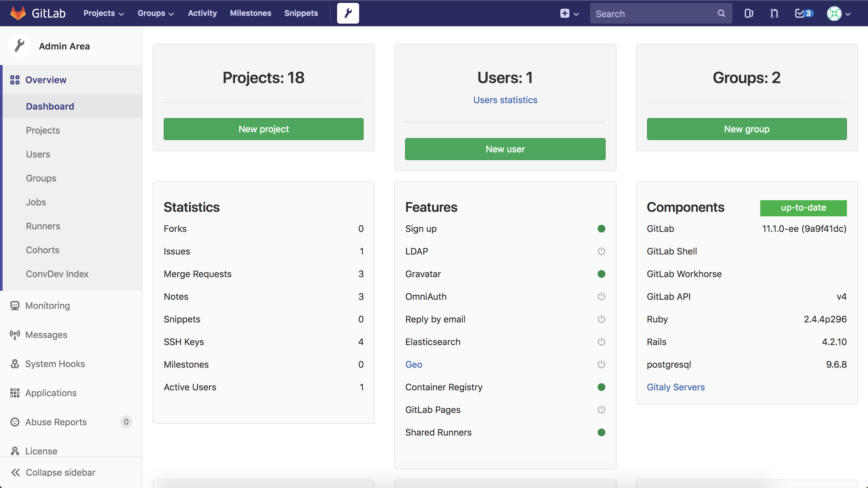Open the Merge requests icon in top bar

pyautogui.click(x=774, y=13)
